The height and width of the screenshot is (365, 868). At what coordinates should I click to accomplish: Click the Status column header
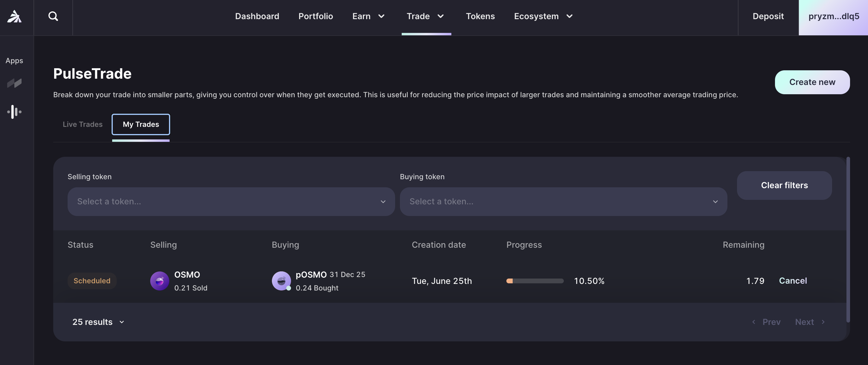(x=80, y=245)
